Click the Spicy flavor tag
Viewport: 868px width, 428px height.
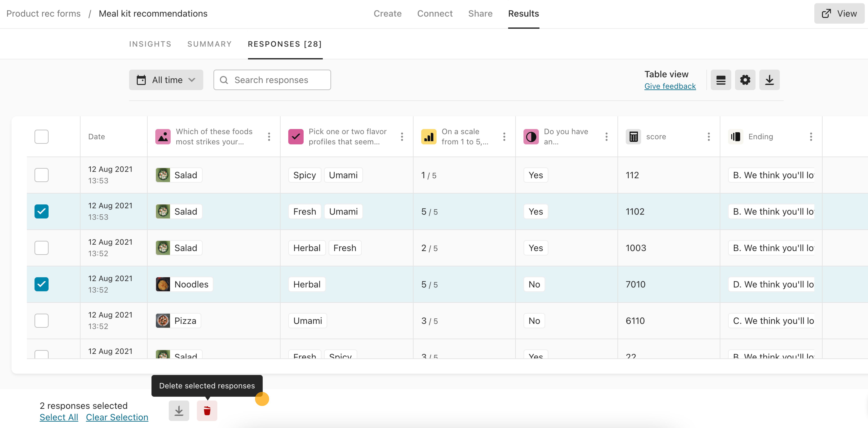pos(304,175)
